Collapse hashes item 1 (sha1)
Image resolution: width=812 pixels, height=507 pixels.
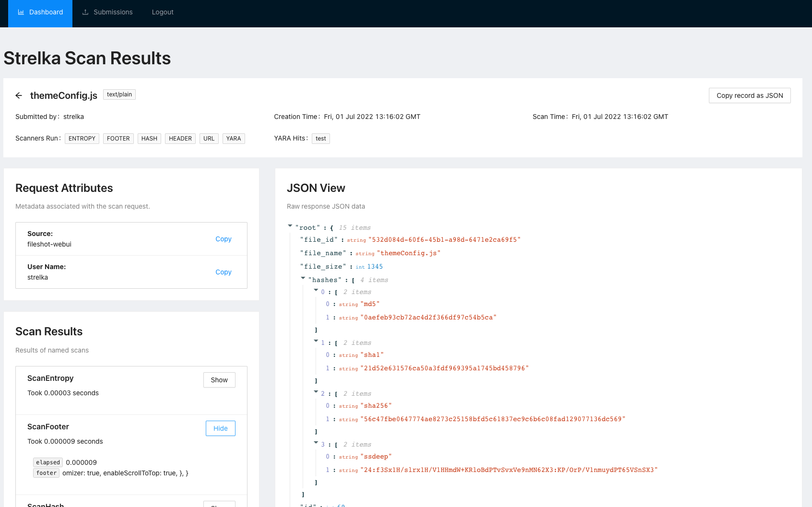coord(316,341)
